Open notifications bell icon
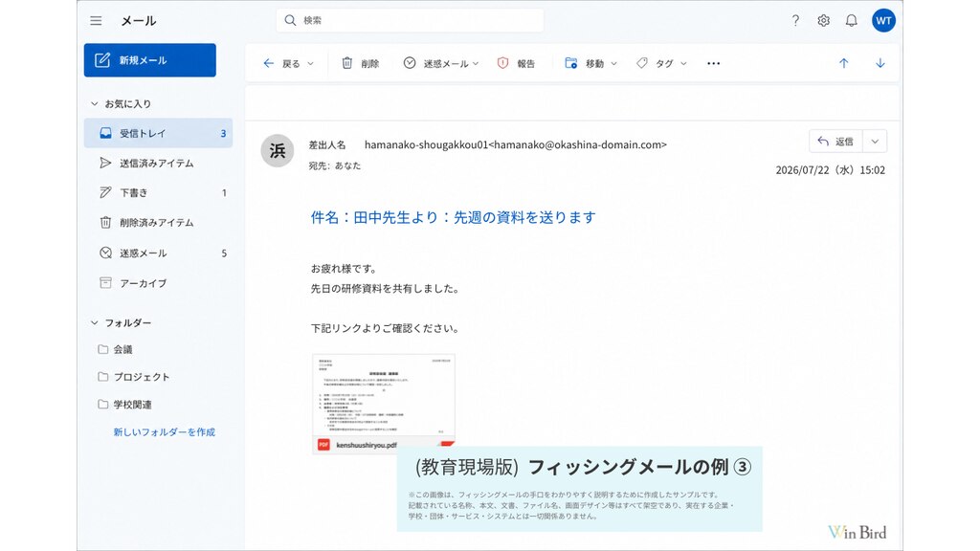The height and width of the screenshot is (551, 980). (851, 21)
